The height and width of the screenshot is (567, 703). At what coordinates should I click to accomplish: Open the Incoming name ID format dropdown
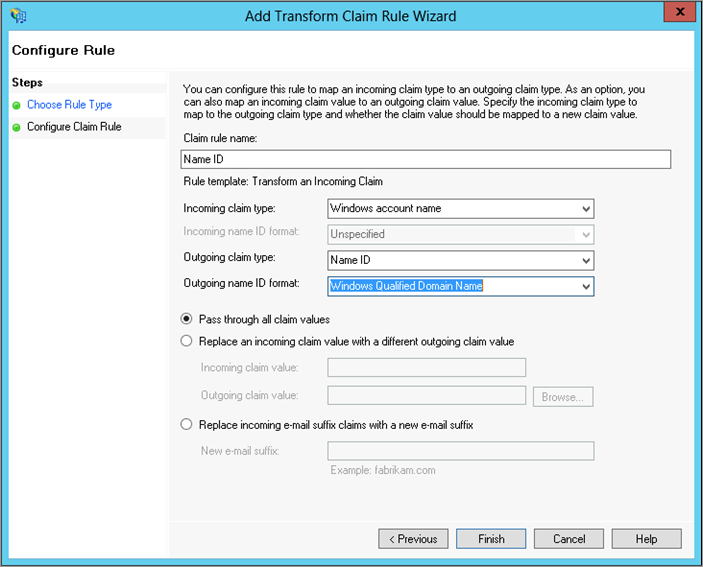pyautogui.click(x=460, y=234)
